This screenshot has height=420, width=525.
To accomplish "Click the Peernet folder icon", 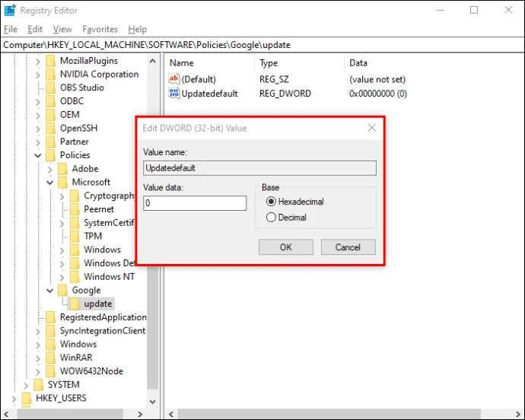I will (75, 209).
